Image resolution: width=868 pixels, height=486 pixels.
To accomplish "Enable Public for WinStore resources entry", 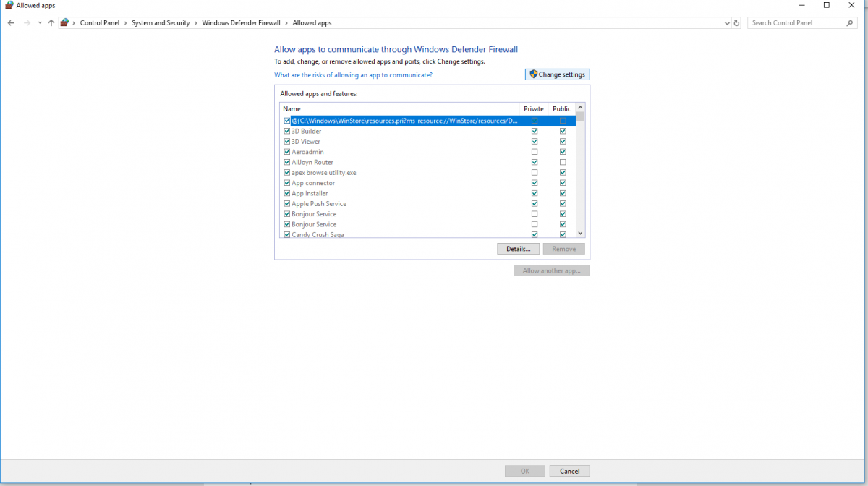I will point(563,121).
